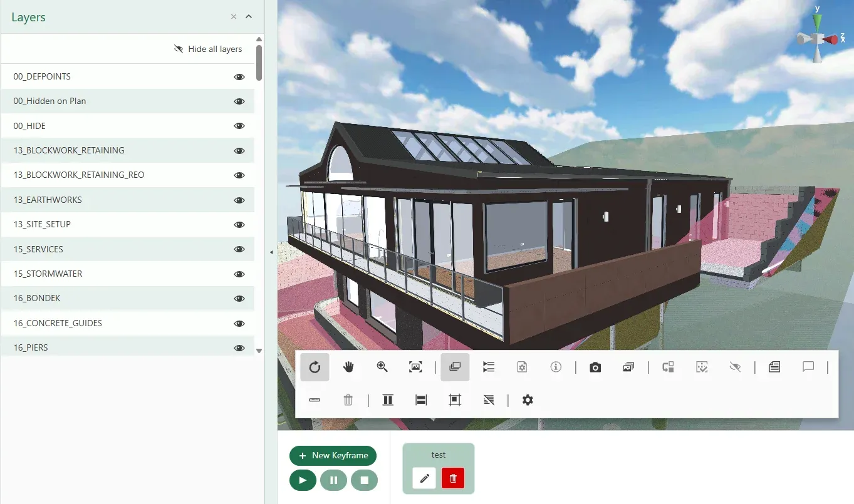Click the crossed-out eye toolbar icon

coord(735,368)
